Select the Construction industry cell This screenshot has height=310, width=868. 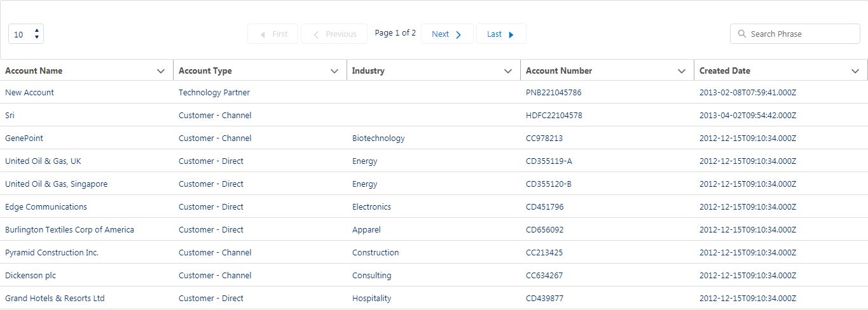pyautogui.click(x=375, y=253)
